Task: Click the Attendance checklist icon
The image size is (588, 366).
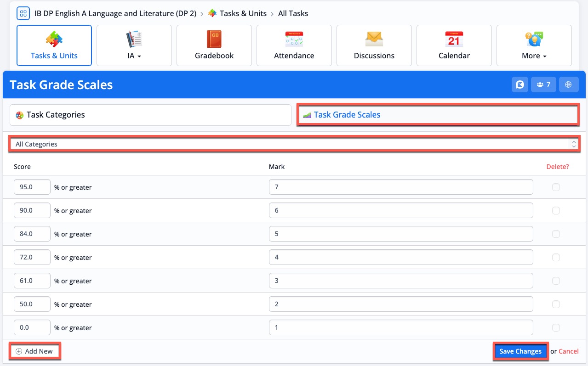Action: pyautogui.click(x=294, y=39)
